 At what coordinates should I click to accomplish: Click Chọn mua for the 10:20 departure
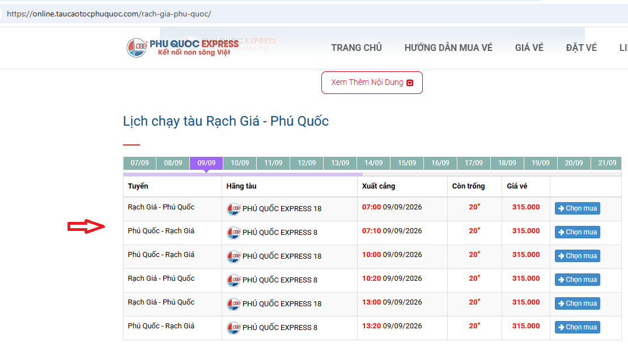point(577,280)
